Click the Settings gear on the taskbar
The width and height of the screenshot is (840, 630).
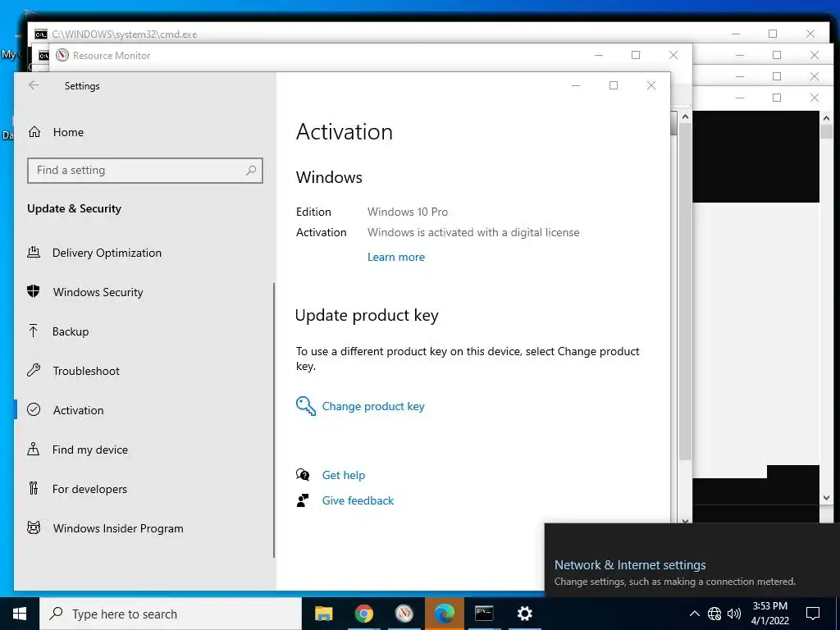coord(524,614)
